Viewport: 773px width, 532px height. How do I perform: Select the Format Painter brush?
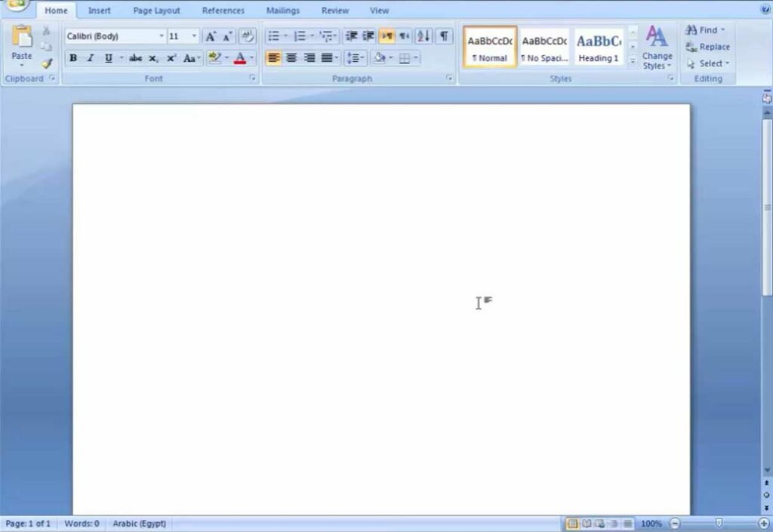47,63
